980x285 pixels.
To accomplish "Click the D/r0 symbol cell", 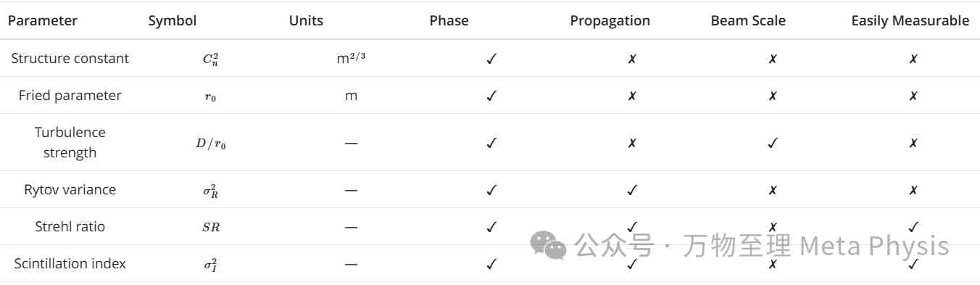I will tap(210, 144).
